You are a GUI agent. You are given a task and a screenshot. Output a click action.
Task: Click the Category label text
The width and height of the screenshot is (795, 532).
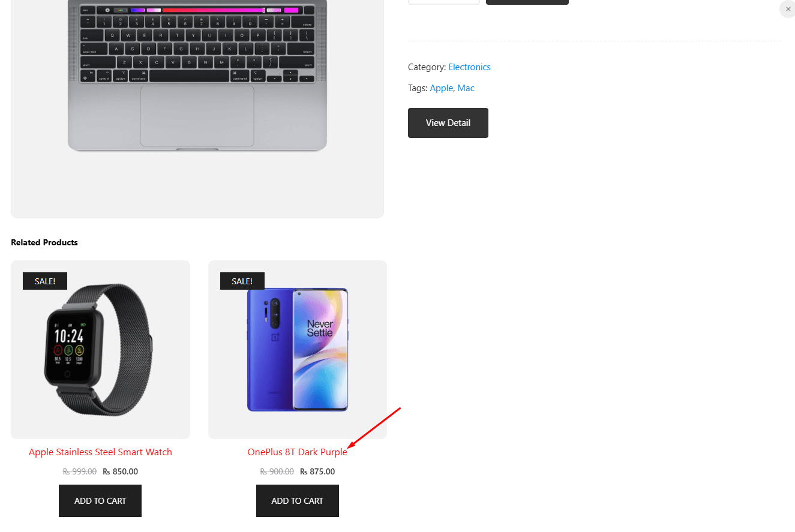[426, 67]
